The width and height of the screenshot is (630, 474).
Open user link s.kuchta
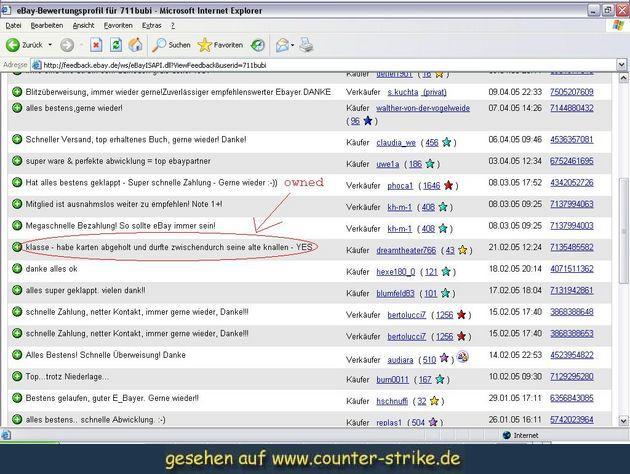tap(403, 92)
